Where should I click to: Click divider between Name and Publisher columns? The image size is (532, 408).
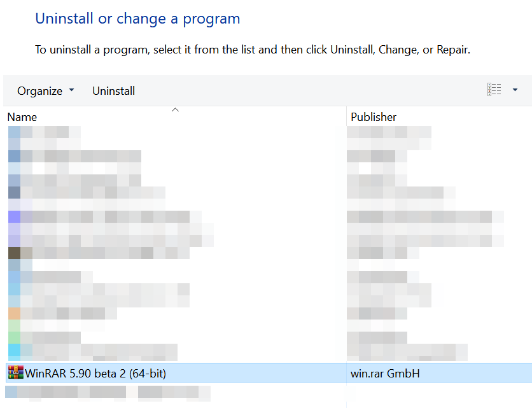click(347, 117)
